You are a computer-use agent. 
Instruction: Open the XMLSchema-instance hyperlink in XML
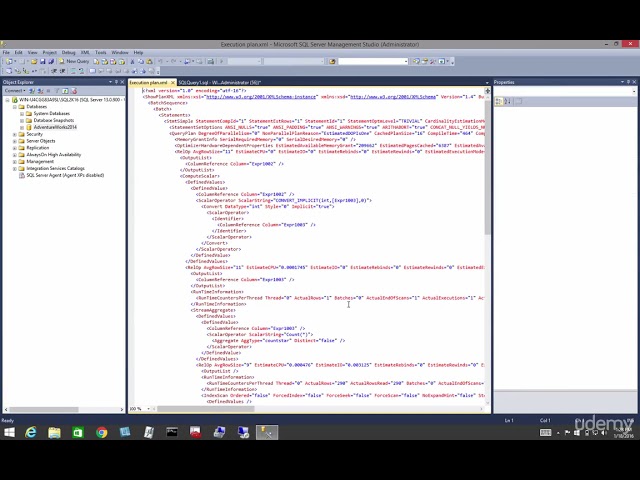pos(261,97)
